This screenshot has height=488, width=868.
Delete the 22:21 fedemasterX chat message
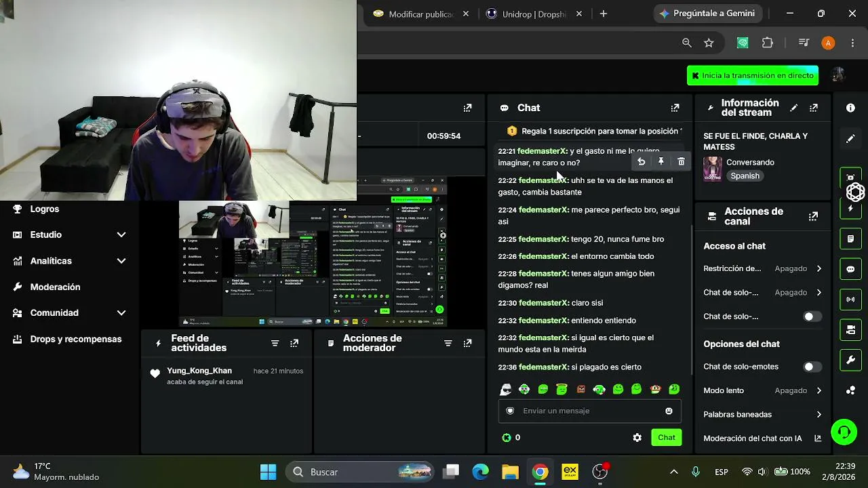(681, 161)
